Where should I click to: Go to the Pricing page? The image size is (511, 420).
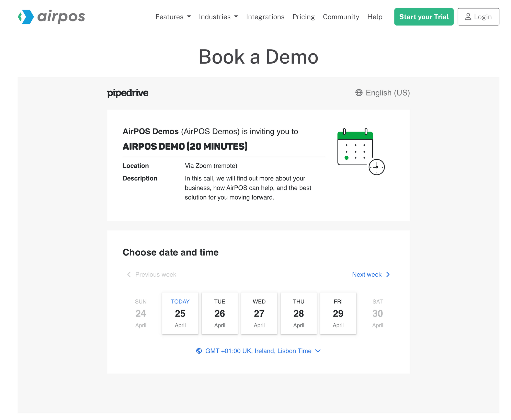pyautogui.click(x=303, y=17)
